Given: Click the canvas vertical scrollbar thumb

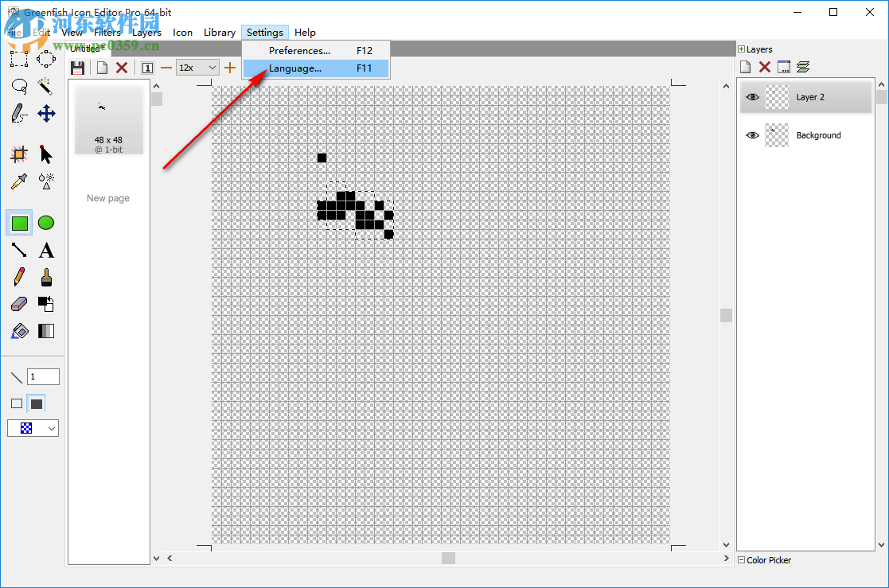Looking at the screenshot, I should [726, 315].
